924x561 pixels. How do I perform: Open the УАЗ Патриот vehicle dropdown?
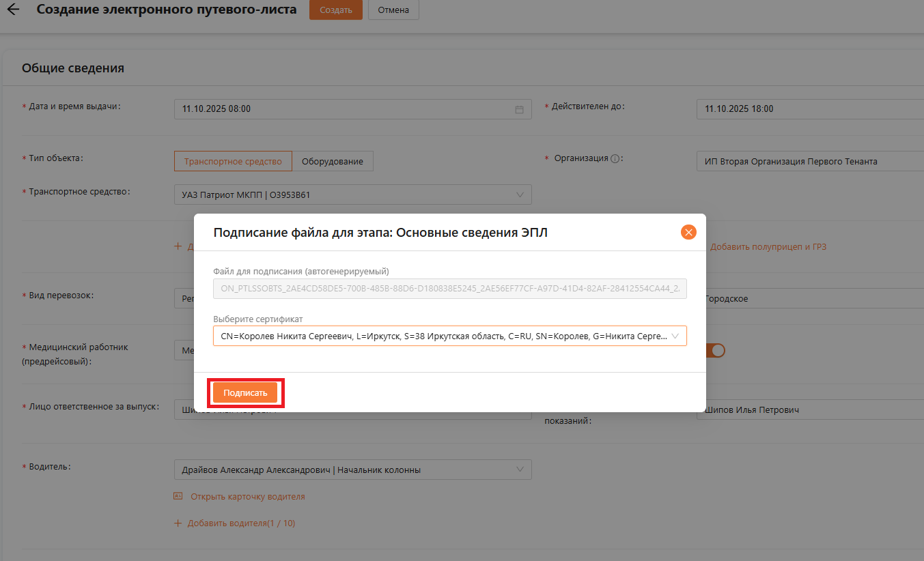click(352, 195)
